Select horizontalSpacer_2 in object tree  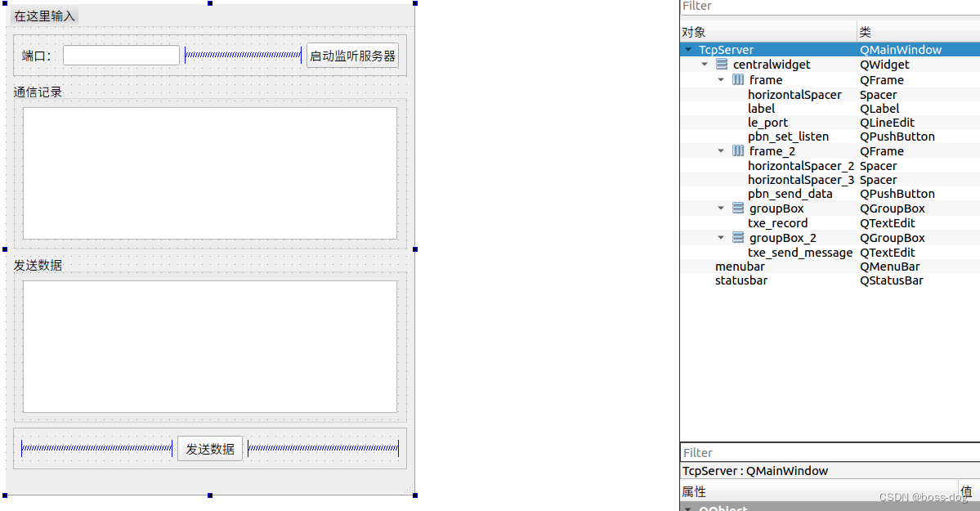point(801,166)
